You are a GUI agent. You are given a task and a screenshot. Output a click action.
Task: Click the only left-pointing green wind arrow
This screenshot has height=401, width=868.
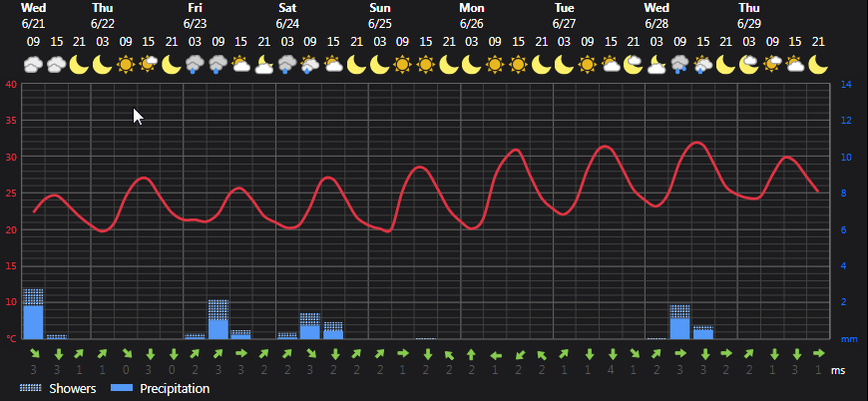[x=496, y=355]
